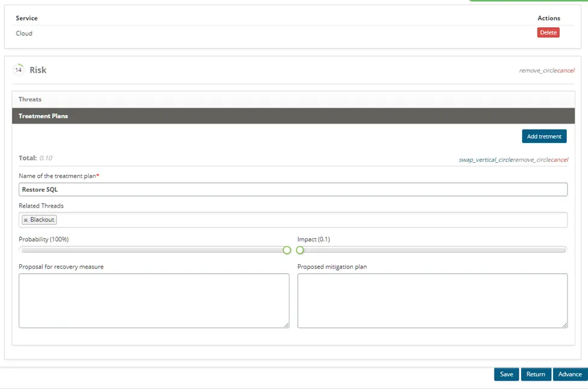Click the Return button
588x389 pixels.
[536, 375]
